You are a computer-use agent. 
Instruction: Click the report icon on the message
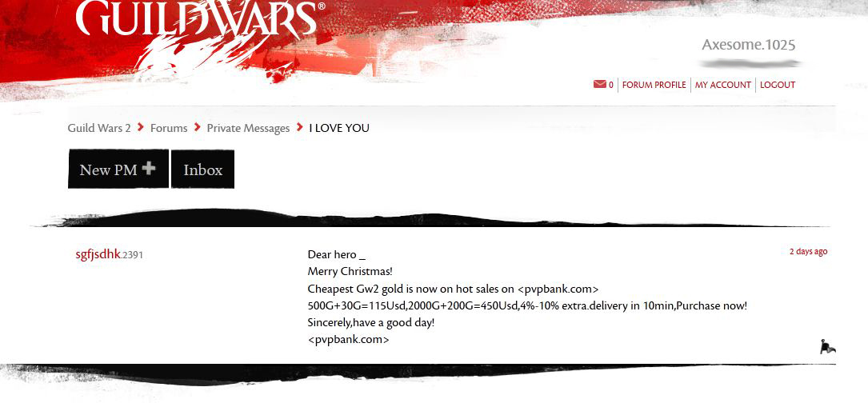(x=827, y=347)
